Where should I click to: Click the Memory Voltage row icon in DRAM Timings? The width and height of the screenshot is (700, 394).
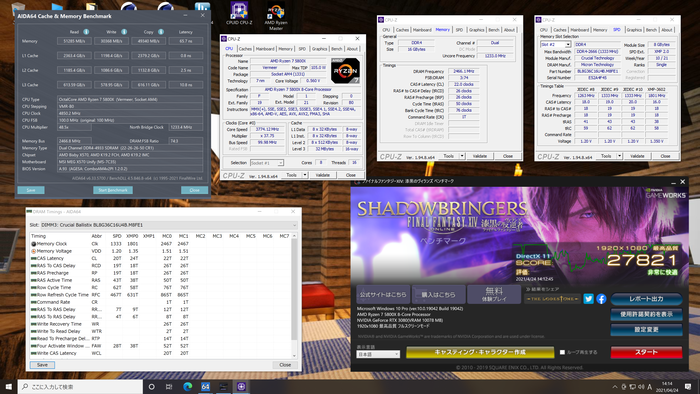33,251
